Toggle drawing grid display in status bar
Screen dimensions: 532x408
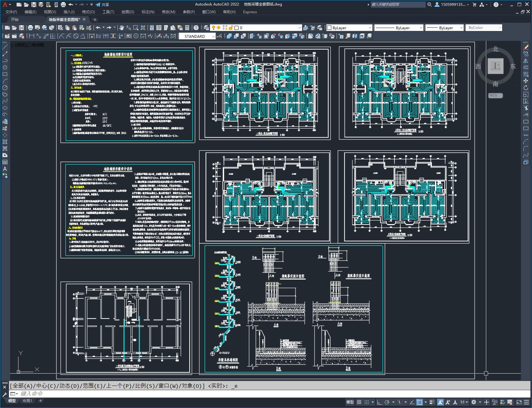pyautogui.click(x=359, y=402)
